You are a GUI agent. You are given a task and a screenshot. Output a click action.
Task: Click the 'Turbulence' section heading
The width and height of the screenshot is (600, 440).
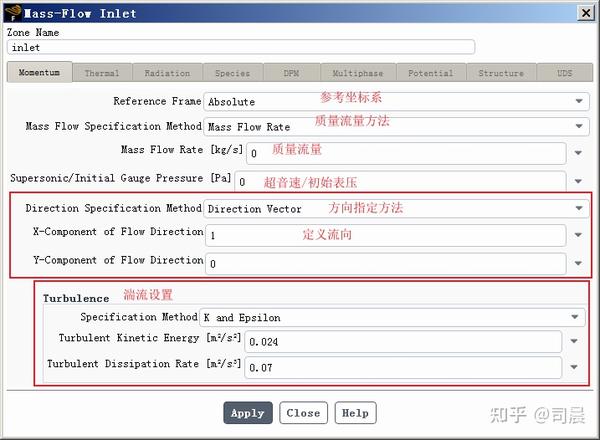[x=76, y=298]
